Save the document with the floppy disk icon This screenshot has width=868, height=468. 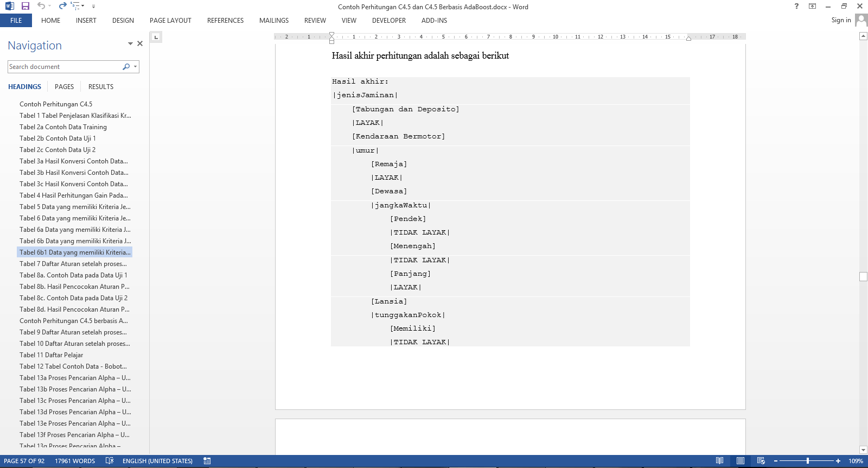(x=25, y=6)
